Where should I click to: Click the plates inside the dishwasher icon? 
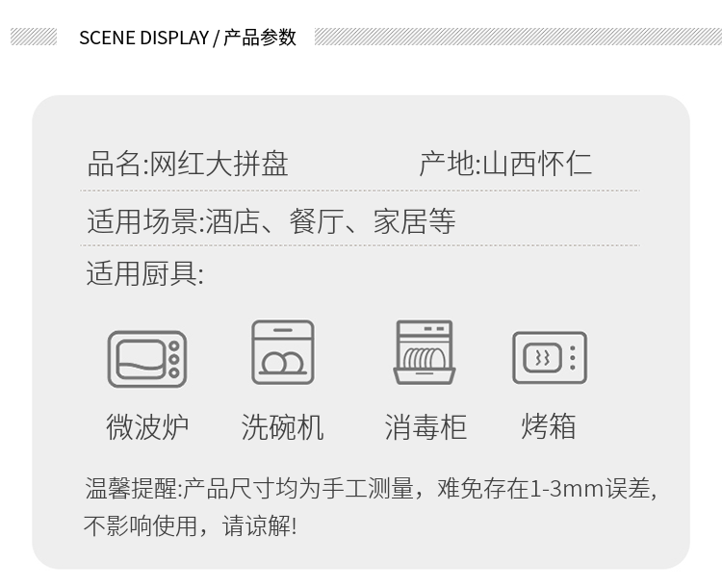283,363
